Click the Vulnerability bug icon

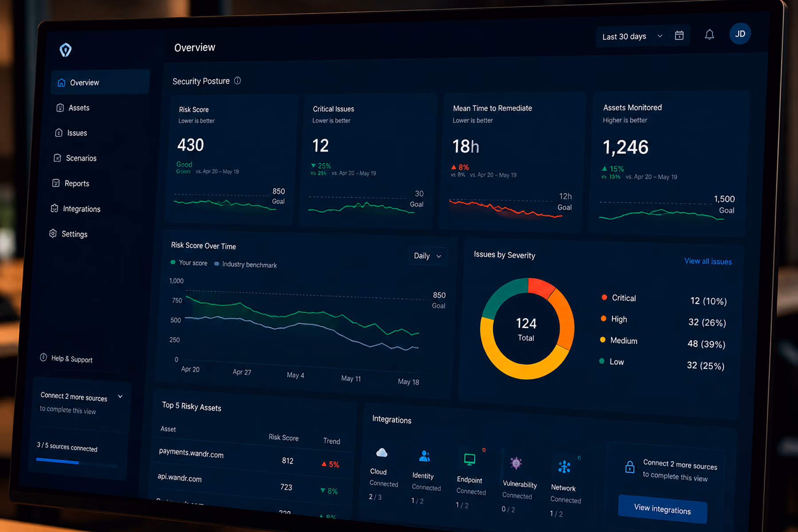516,463
